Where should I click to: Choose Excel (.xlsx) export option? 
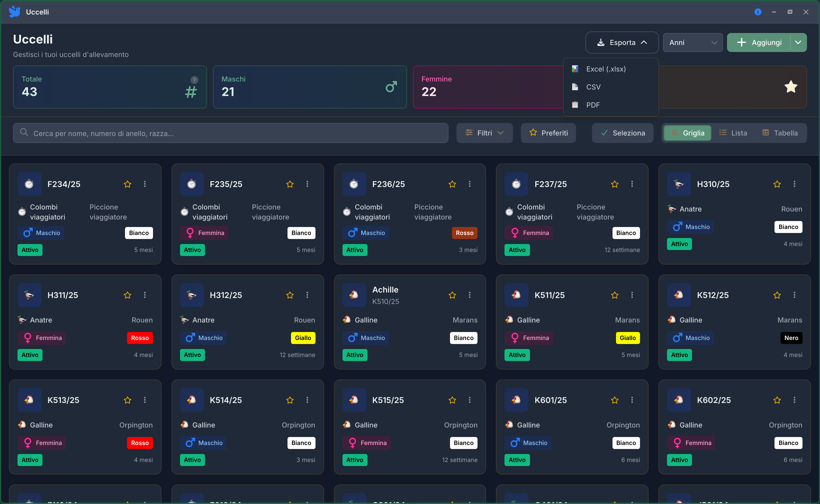click(611, 69)
